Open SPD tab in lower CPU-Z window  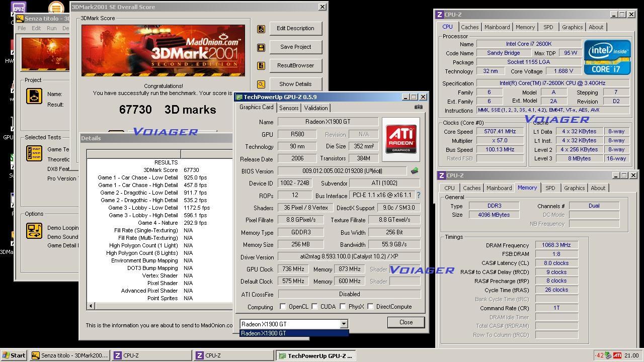coord(550,188)
